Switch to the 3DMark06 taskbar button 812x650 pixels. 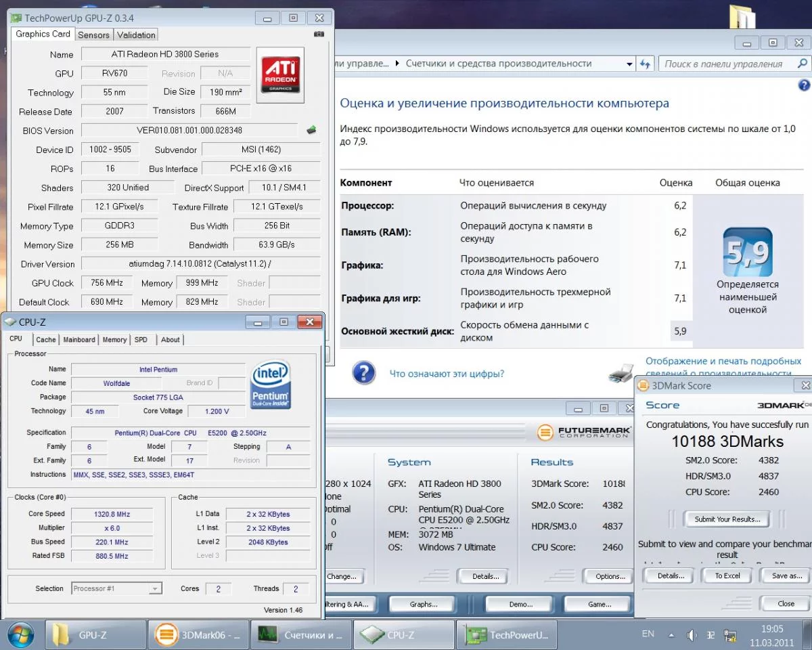tap(199, 635)
